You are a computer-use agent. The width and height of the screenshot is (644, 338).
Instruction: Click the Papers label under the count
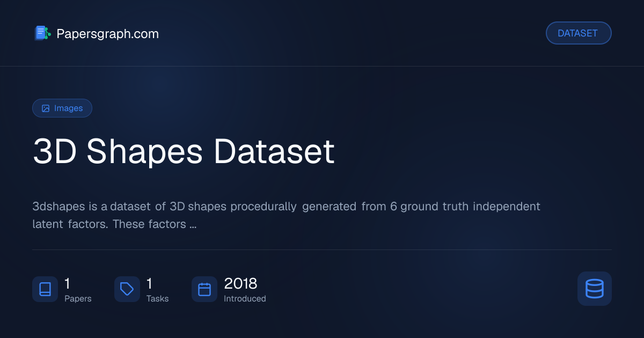78,299
